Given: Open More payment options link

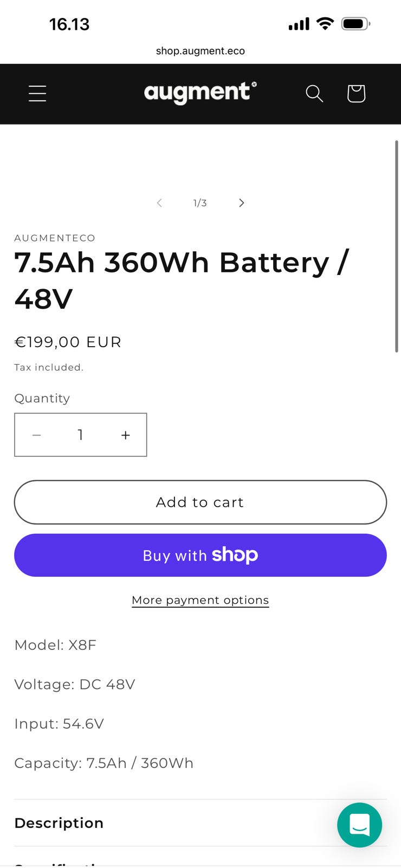Looking at the screenshot, I should click(x=200, y=600).
